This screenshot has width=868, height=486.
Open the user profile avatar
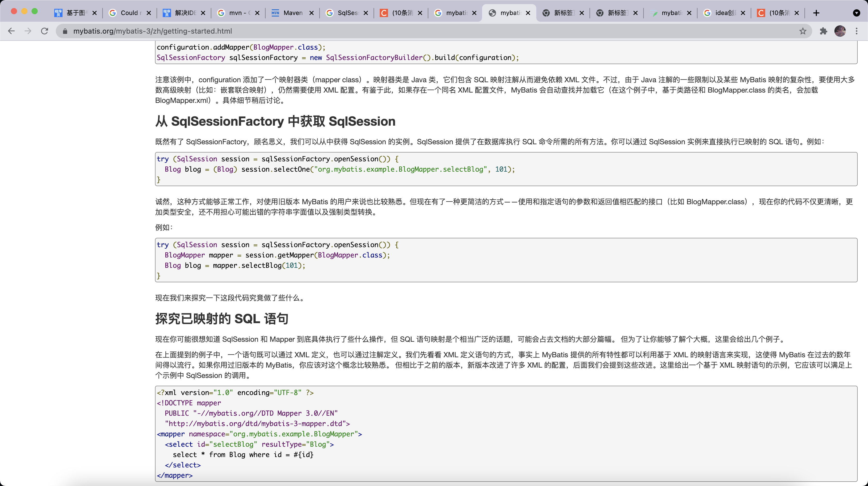pos(840,31)
